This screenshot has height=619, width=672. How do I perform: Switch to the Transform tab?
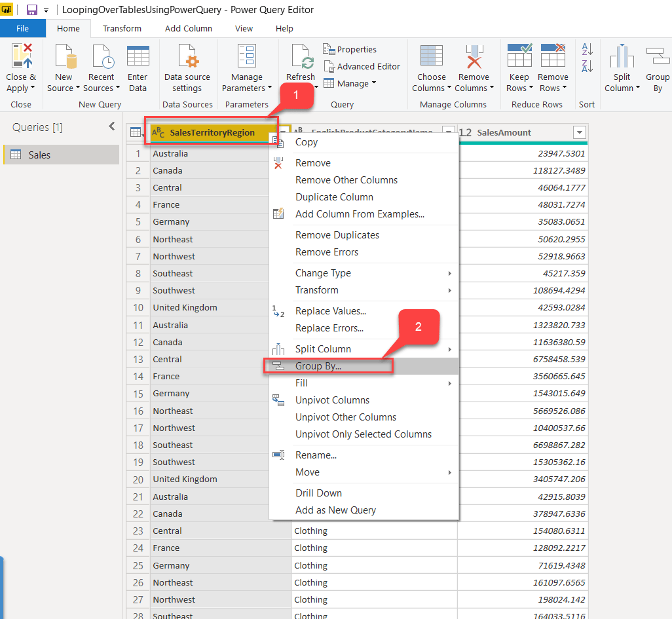(x=122, y=29)
